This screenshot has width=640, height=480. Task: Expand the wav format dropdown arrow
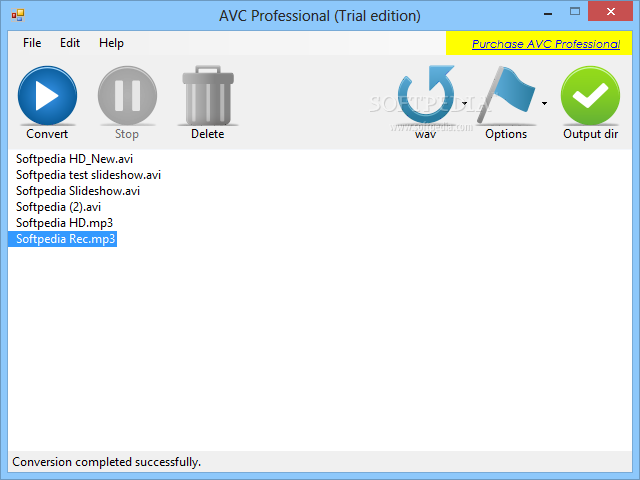[464, 103]
